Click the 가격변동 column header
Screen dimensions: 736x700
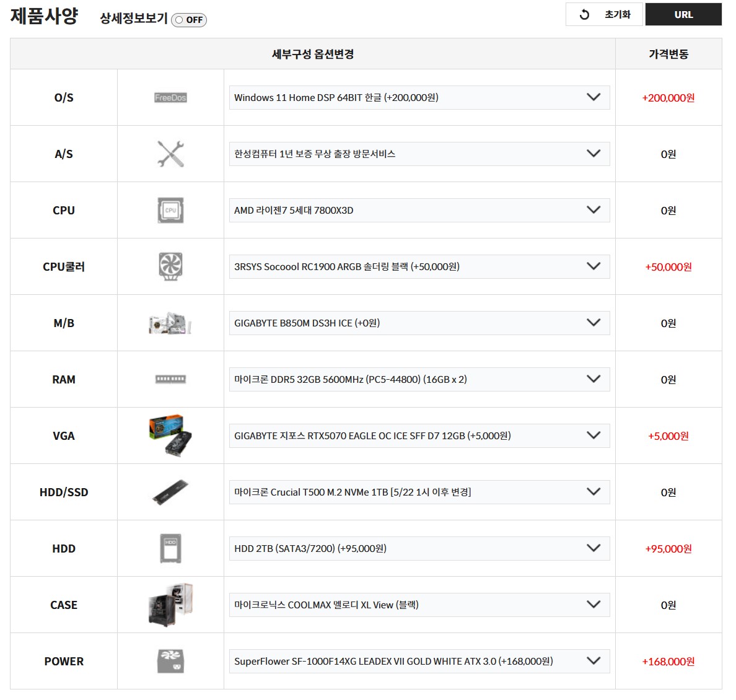click(x=668, y=54)
